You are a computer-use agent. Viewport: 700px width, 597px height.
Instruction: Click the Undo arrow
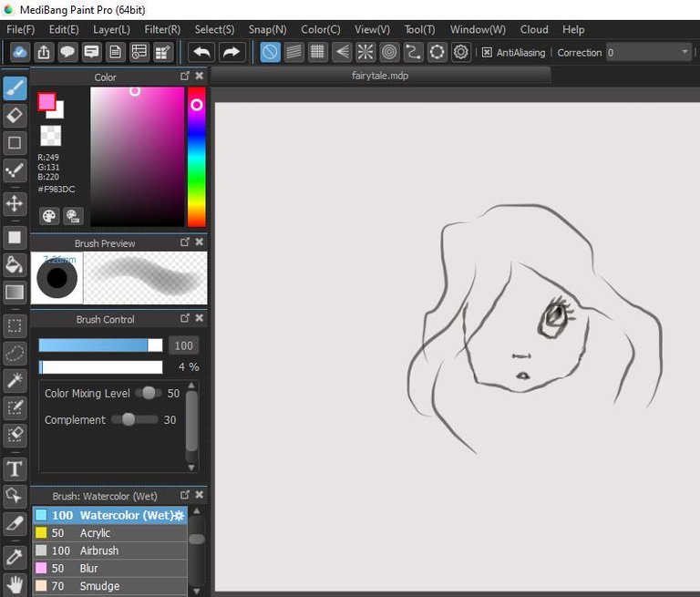coord(201,52)
